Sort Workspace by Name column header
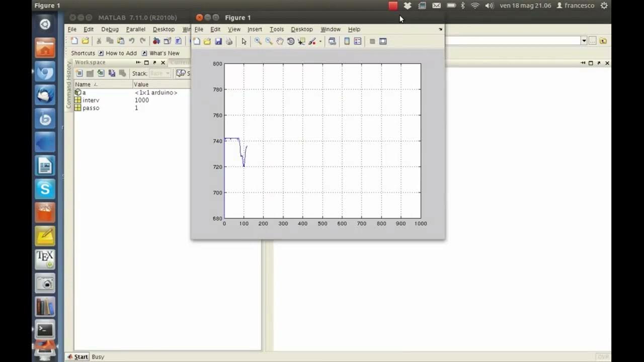644x362 pixels. [x=103, y=84]
